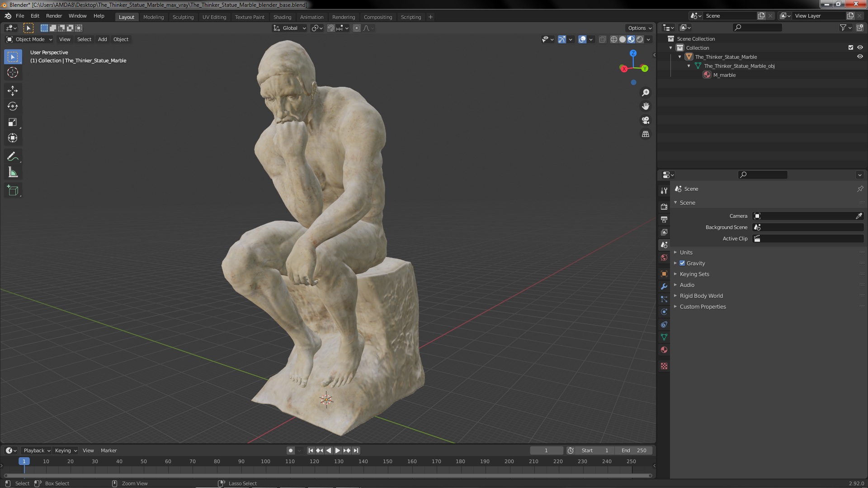Open Global transform orientation dropdown
868x488 pixels.
pos(290,28)
